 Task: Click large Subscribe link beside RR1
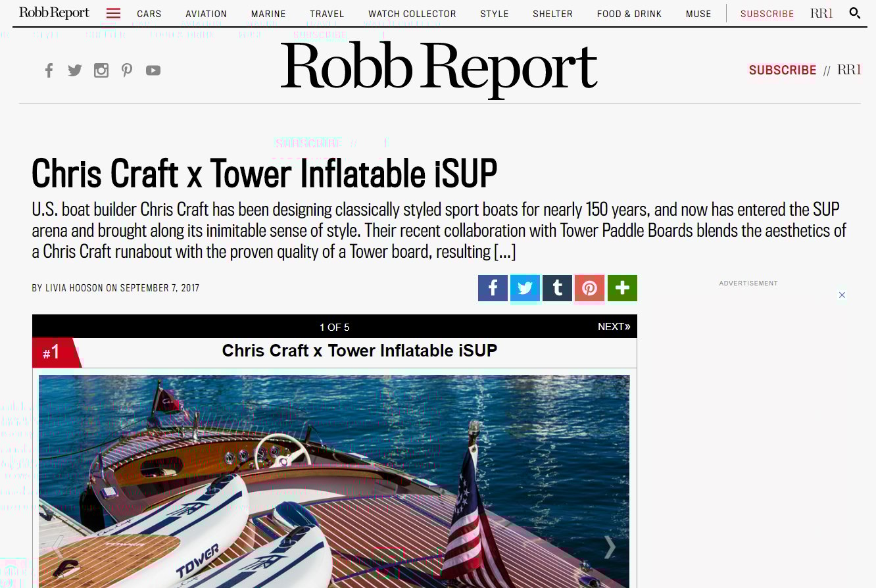point(783,70)
